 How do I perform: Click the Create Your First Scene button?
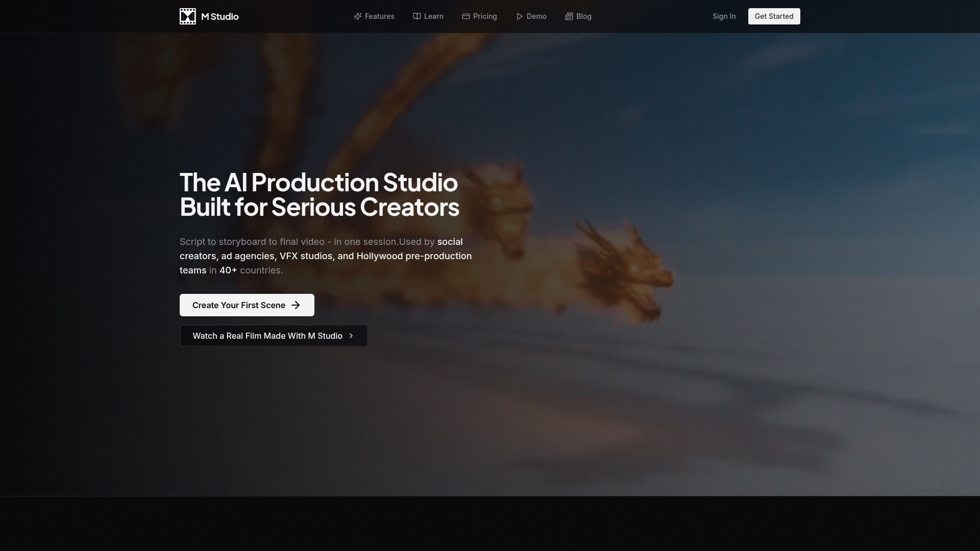tap(247, 305)
